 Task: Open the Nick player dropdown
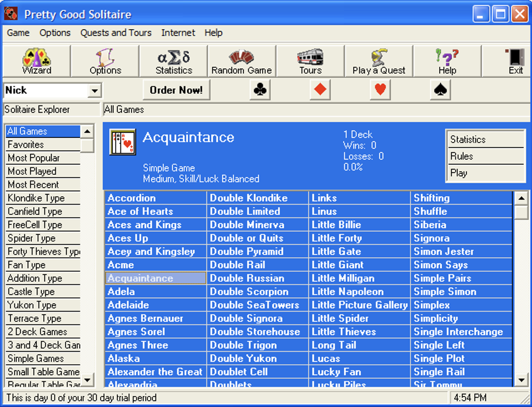pos(94,91)
